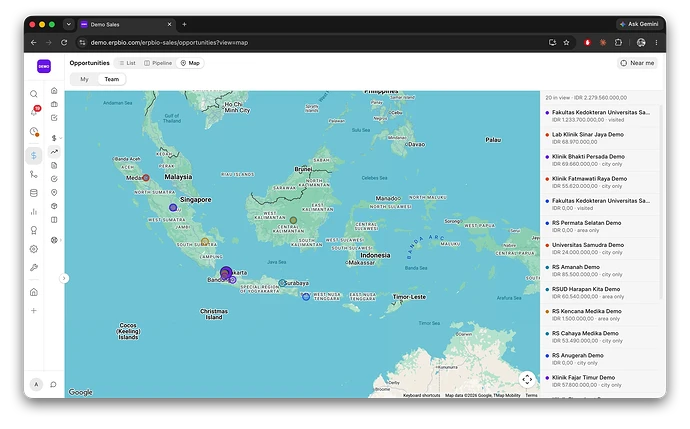Viewport: 690px width, 429px height.
Task: Open the checkbox tasks icon in secondary sidebar
Action: click(x=54, y=118)
